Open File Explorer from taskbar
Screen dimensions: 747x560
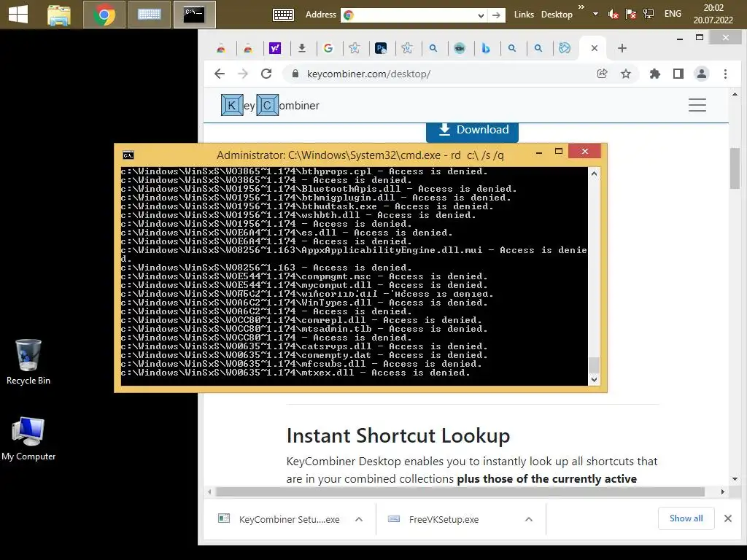[59, 15]
